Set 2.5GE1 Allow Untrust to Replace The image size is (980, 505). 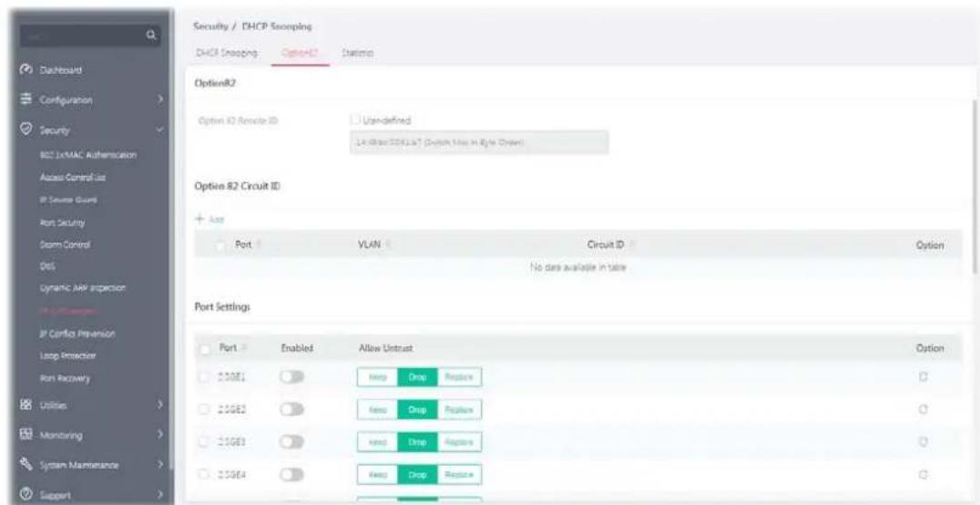point(459,377)
